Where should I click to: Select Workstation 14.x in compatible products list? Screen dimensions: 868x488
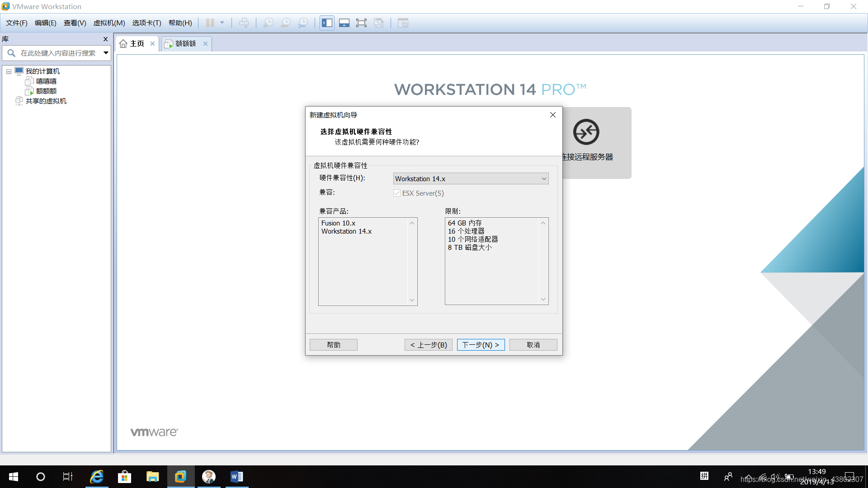347,231
